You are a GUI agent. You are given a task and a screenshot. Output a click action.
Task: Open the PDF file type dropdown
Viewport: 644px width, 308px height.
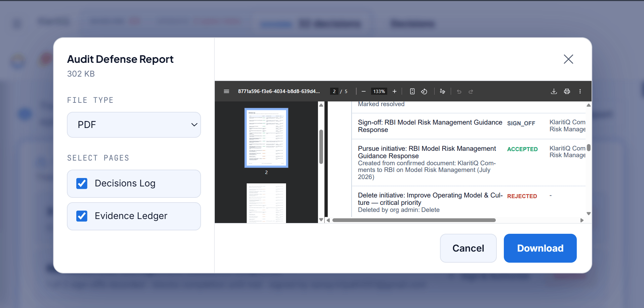(134, 125)
